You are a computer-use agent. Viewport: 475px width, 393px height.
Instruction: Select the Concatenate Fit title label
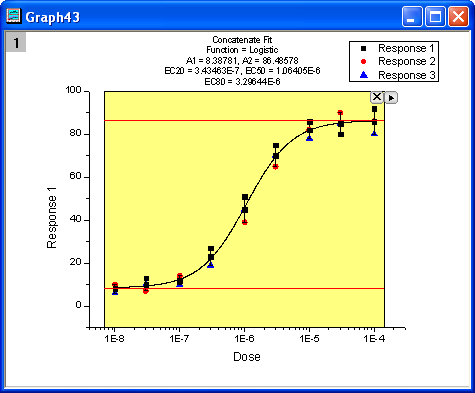(x=242, y=40)
